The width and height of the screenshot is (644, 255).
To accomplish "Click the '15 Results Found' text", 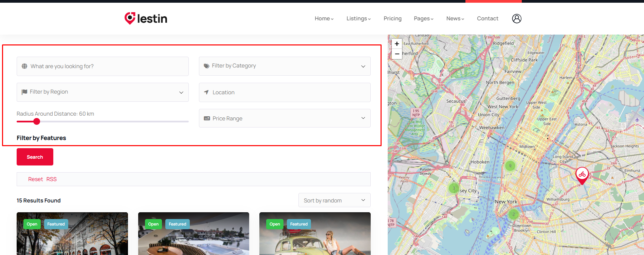I will [x=39, y=201].
